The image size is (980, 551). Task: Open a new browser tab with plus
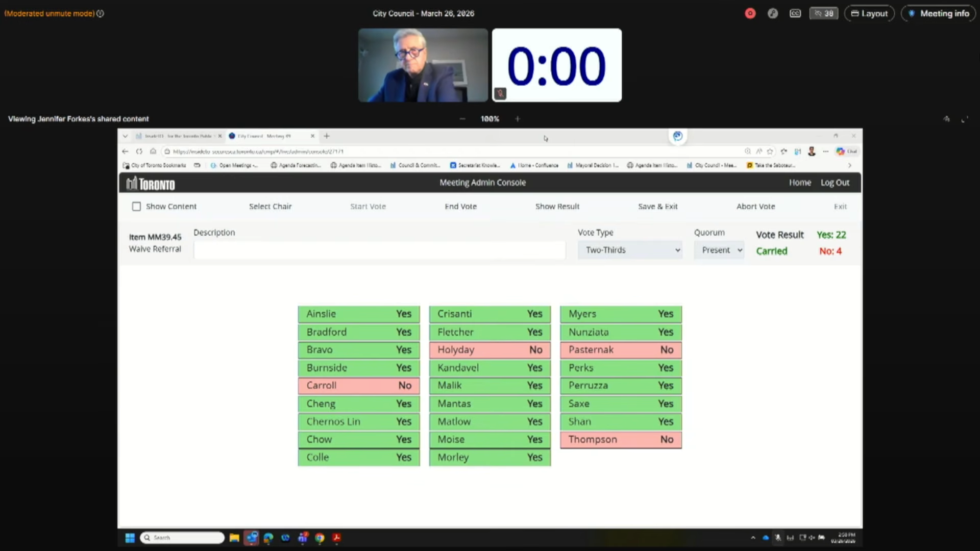[327, 136]
